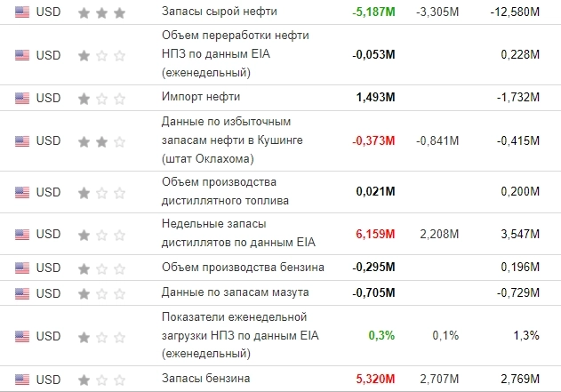The image size is (561, 392).
Task: Click US flag in Запасы бензина row
Action: pos(22,380)
